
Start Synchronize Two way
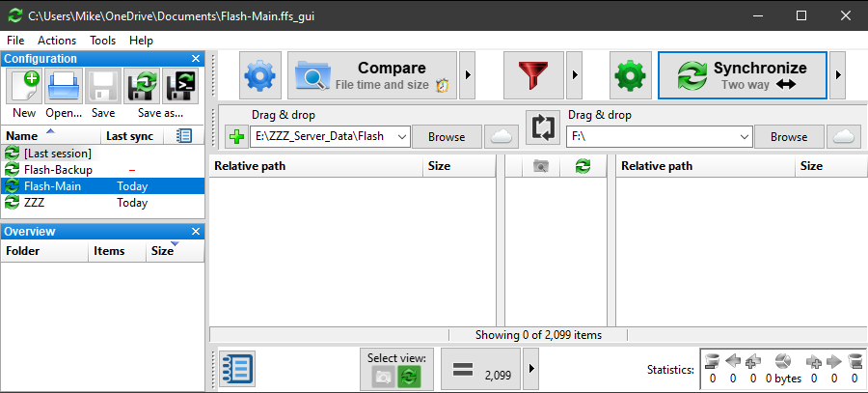[743, 75]
